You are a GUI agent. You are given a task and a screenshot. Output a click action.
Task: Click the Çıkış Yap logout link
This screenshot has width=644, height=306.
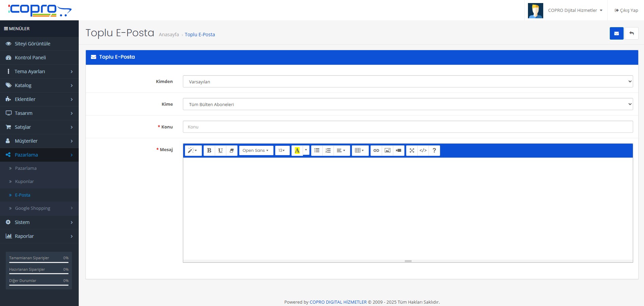pyautogui.click(x=626, y=11)
